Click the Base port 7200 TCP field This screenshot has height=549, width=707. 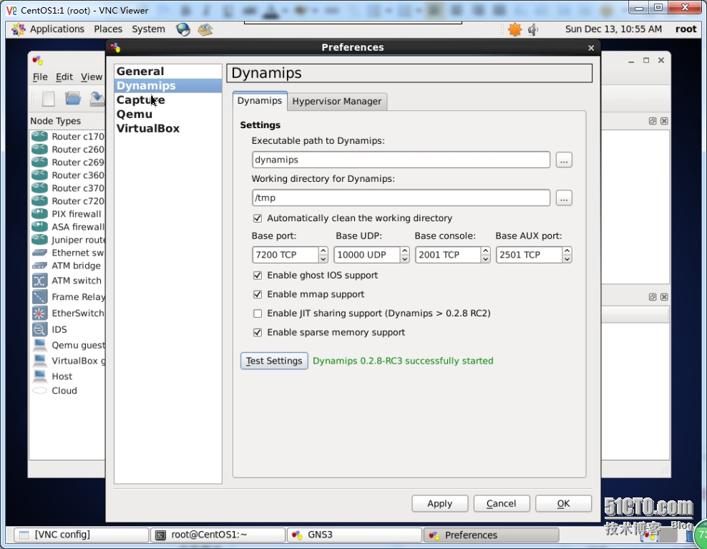click(x=285, y=255)
